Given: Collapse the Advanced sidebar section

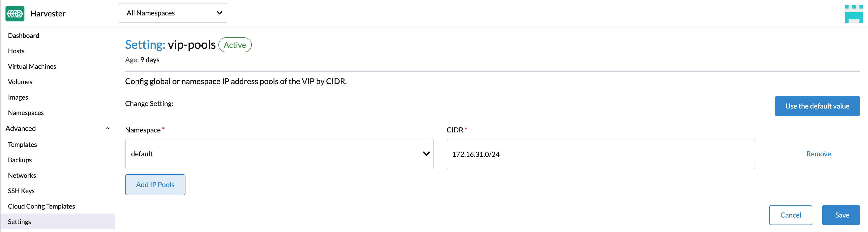Looking at the screenshot, I should [x=107, y=129].
